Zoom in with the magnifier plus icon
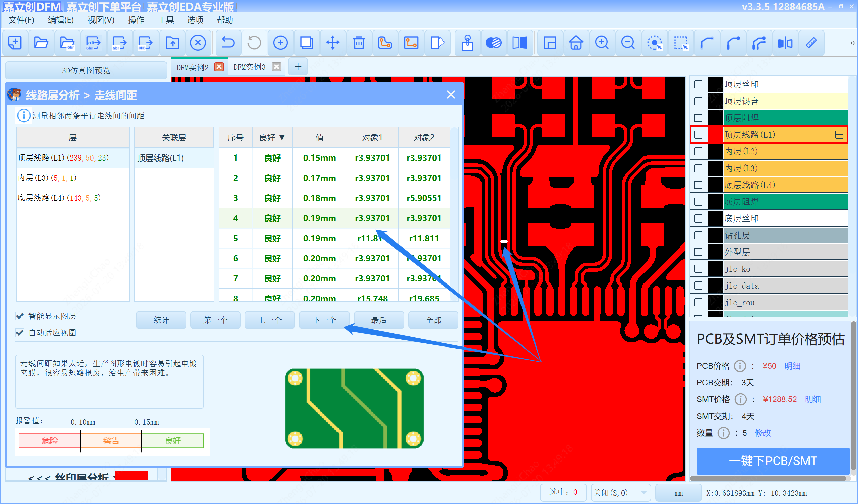858x504 pixels. (x=602, y=43)
